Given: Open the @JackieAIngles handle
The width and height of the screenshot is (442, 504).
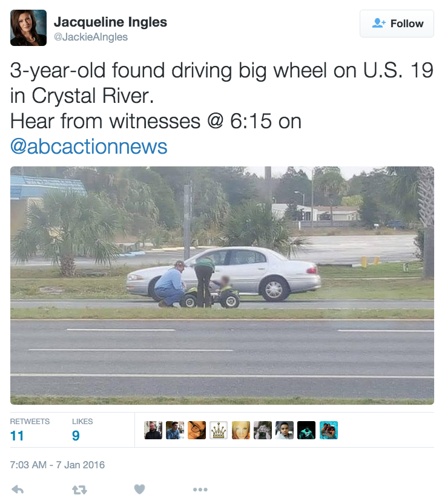Looking at the screenshot, I should tap(91, 37).
